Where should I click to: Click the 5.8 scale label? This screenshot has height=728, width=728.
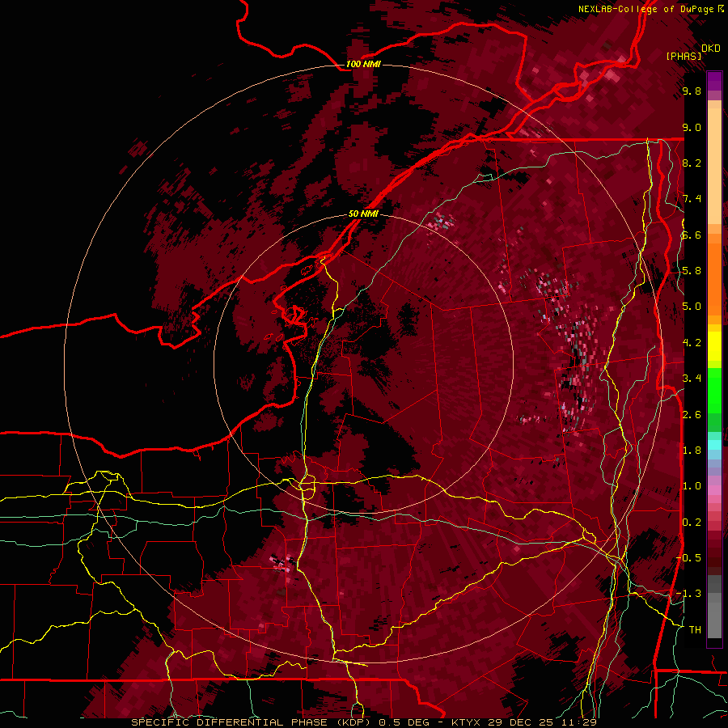tap(692, 271)
